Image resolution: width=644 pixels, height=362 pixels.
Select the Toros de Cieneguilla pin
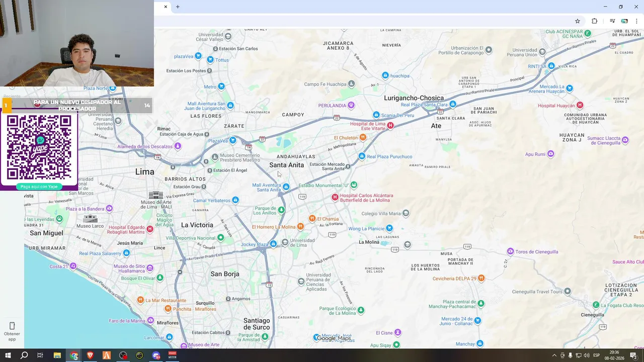coord(510,251)
